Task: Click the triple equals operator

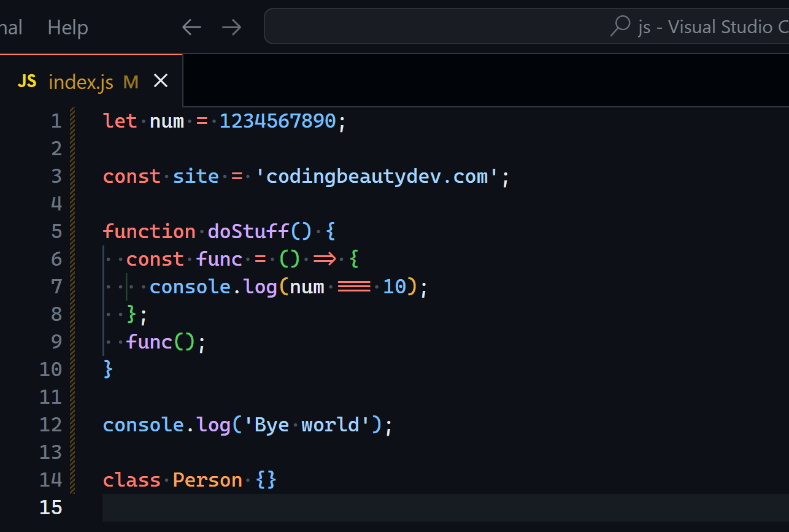Action: [x=354, y=287]
